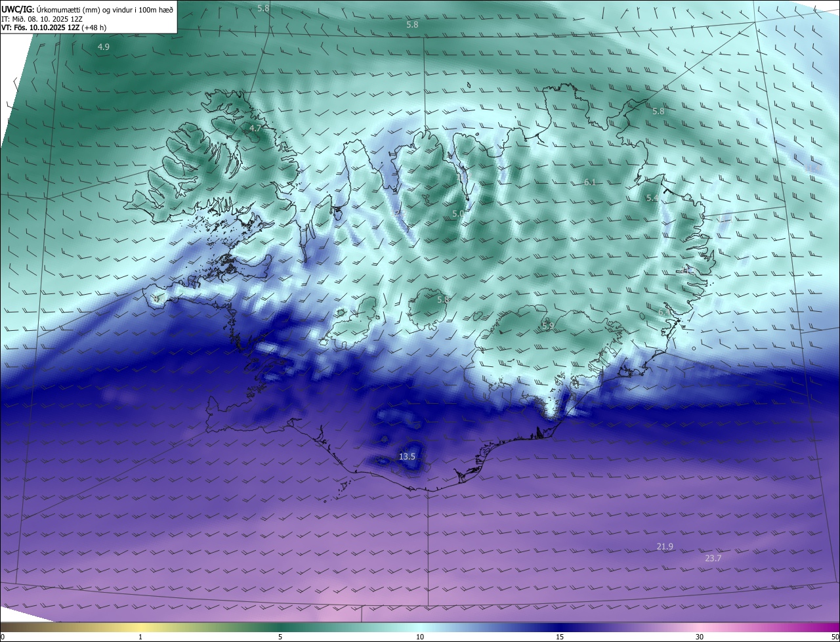Screen dimensions: 840x642
Task: Click the 21.9 value label
Action: 665,546
